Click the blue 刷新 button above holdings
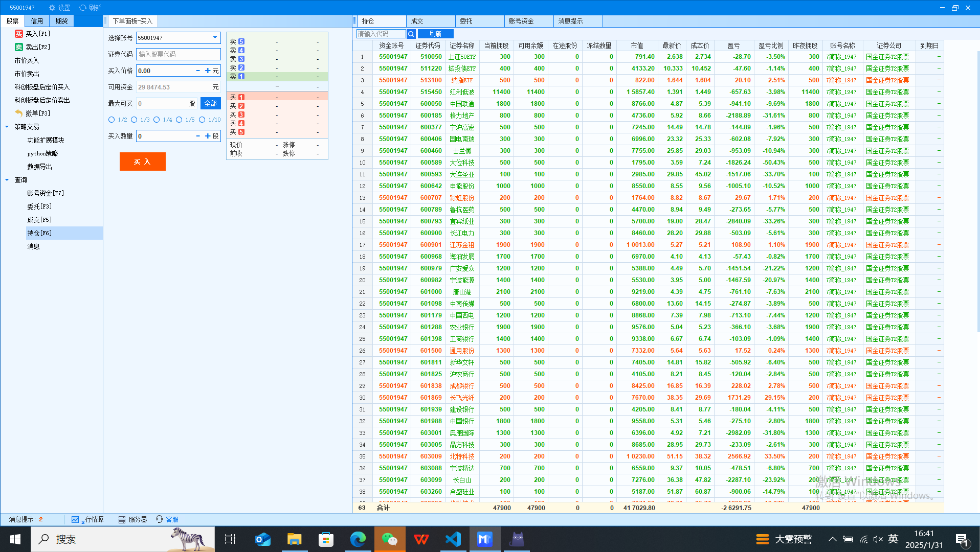 click(435, 34)
